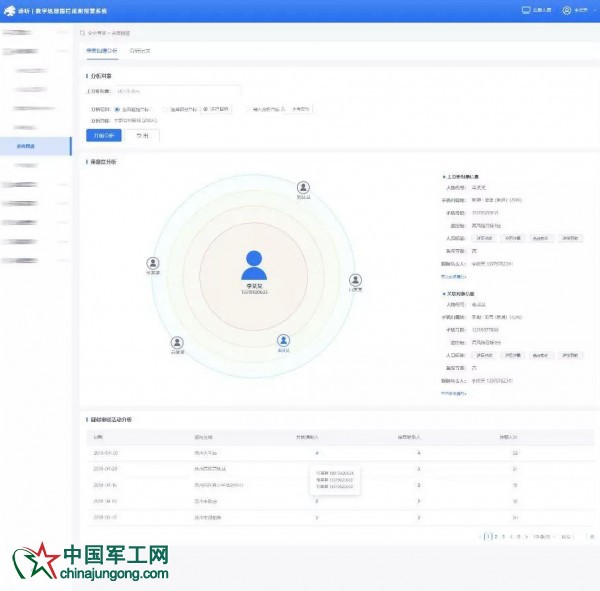The width and height of the screenshot is (600, 591).
Task: Select the person node on right of circle
Action: pos(354,280)
